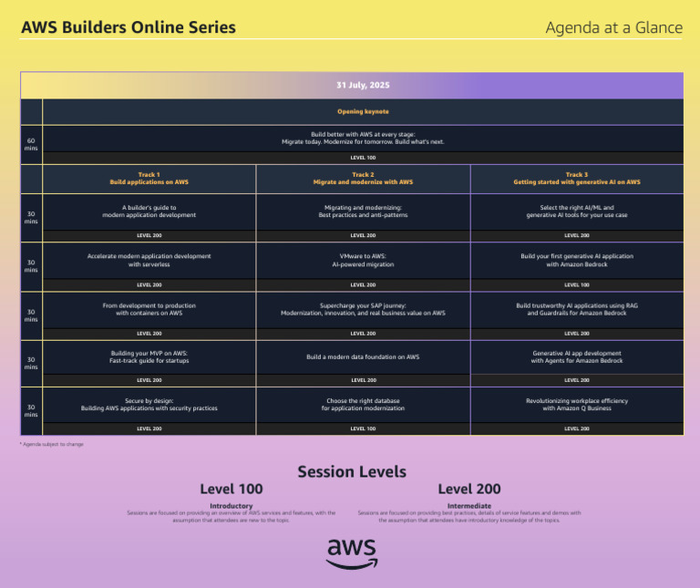Select 'Migrating and modernizing: Best practices and anti-patterns'
The height and width of the screenshot is (588, 700).
coord(363,211)
